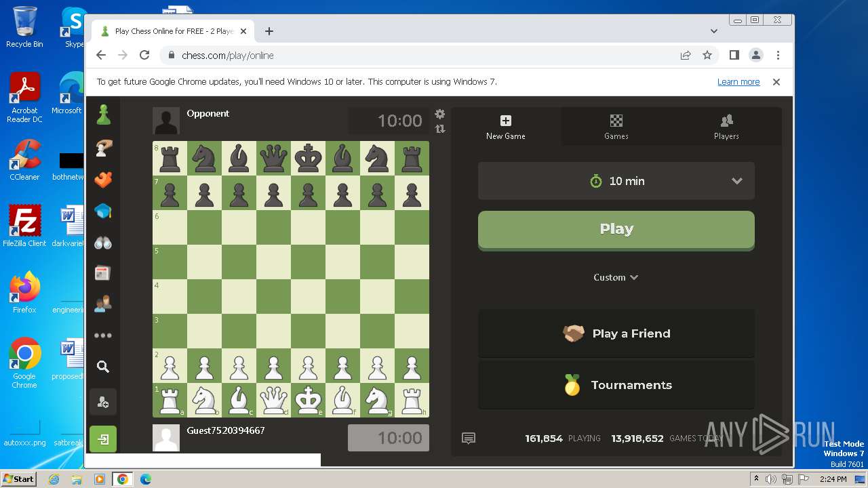Select the white king on e1
The image size is (868, 488).
pos(308,400)
